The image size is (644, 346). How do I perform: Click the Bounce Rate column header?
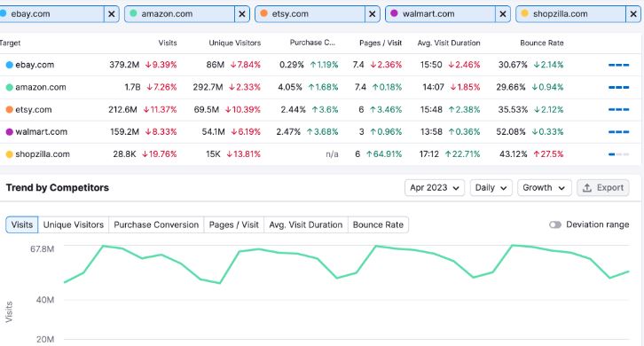[x=542, y=43]
